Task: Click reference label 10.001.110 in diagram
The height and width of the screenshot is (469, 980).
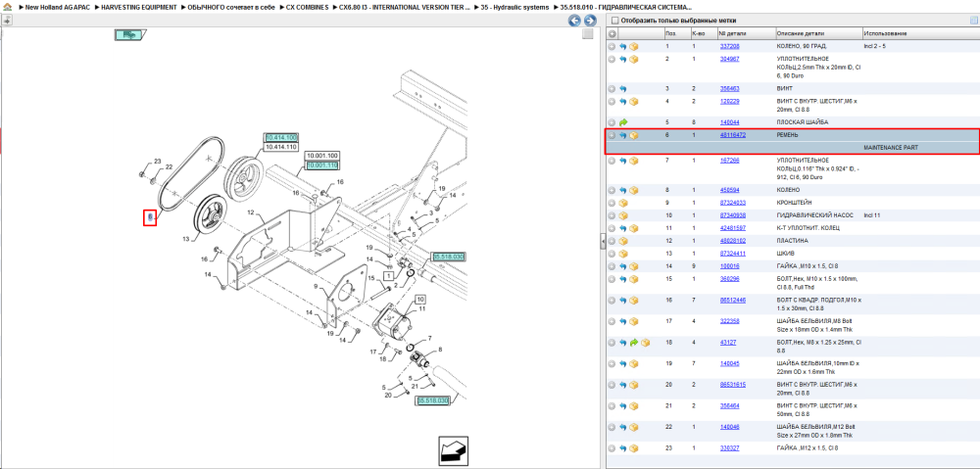Action: coord(321,165)
